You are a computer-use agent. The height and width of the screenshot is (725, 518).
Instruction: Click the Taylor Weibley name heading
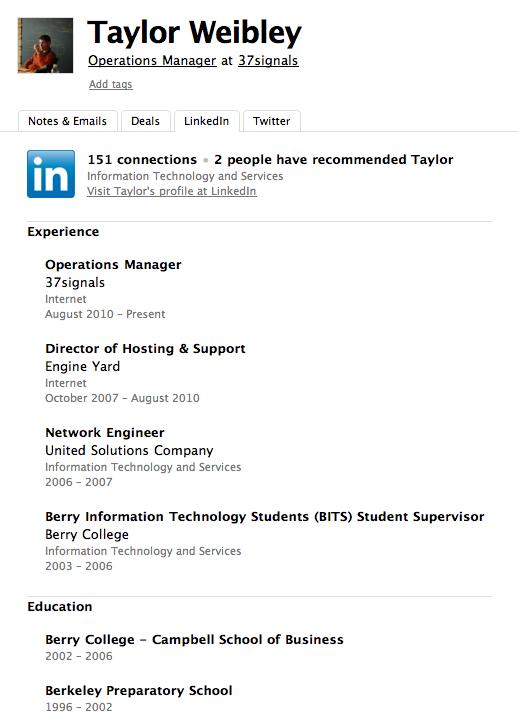tap(194, 33)
